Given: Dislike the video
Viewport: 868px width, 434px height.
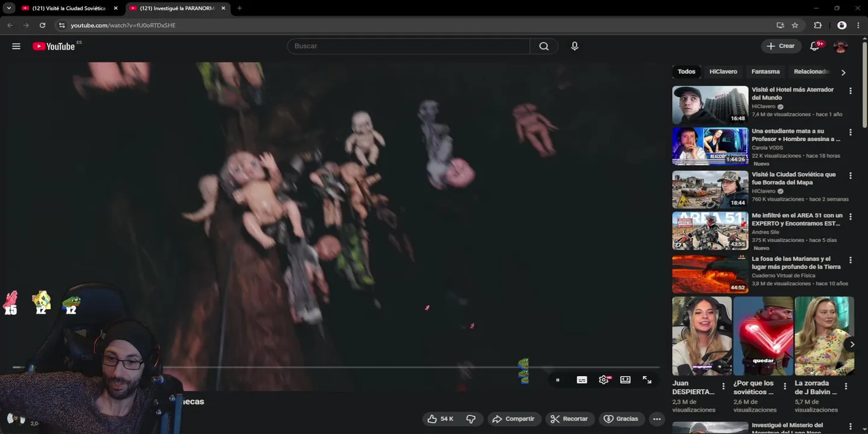Looking at the screenshot, I should pos(471,419).
